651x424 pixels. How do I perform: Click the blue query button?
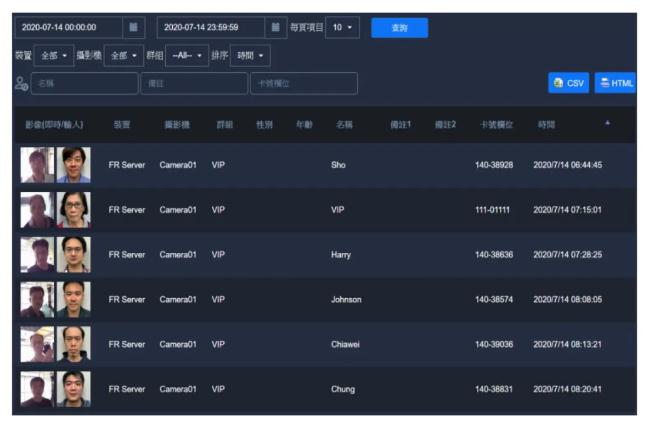pyautogui.click(x=399, y=28)
